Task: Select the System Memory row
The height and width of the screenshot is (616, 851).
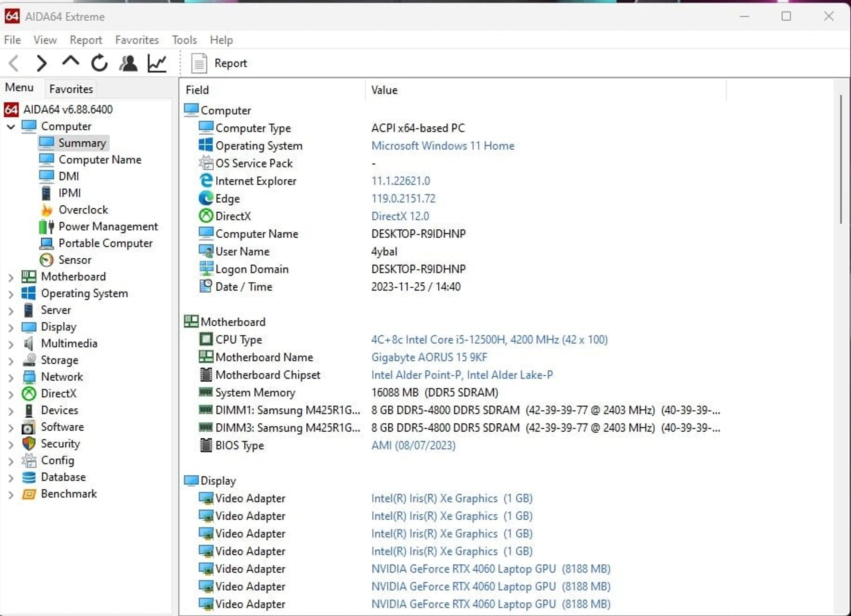Action: pyautogui.click(x=348, y=393)
